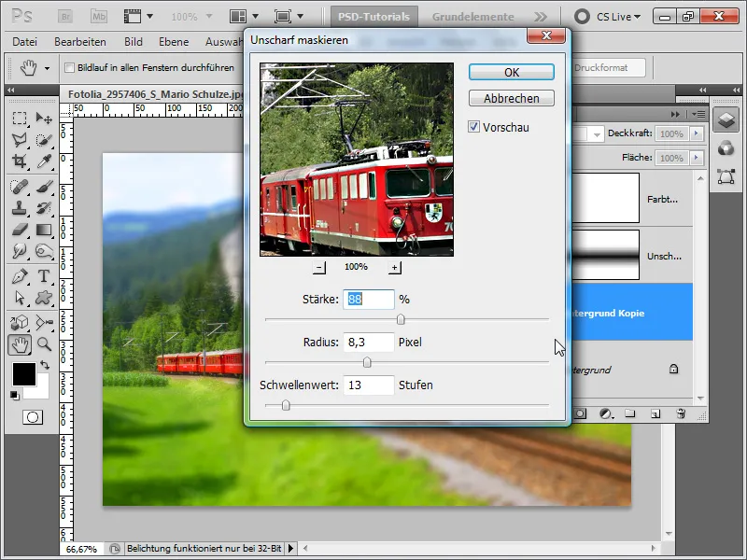Screen dimensions: 747x560
Task: Click the Schwellenwert slider handle
Action: pyautogui.click(x=286, y=405)
